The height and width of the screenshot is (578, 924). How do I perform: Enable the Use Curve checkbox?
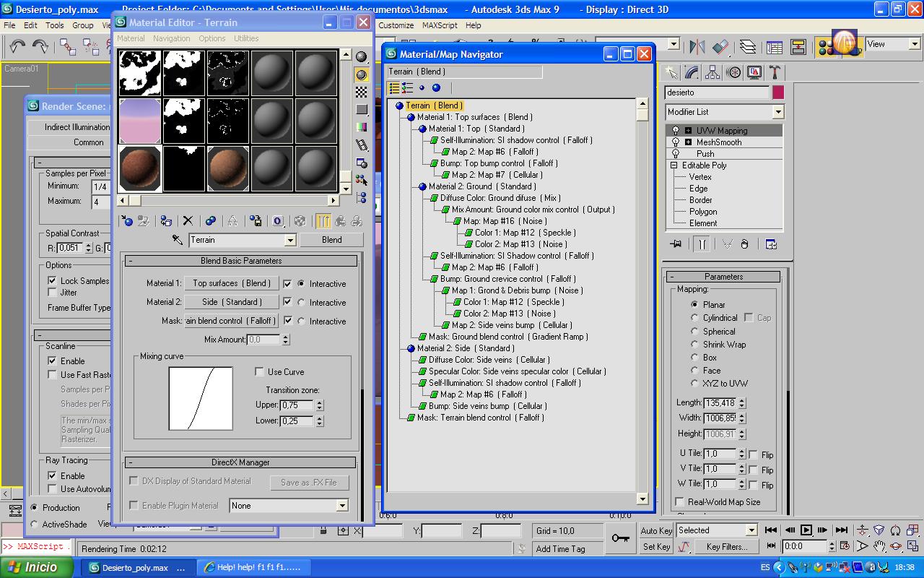260,371
